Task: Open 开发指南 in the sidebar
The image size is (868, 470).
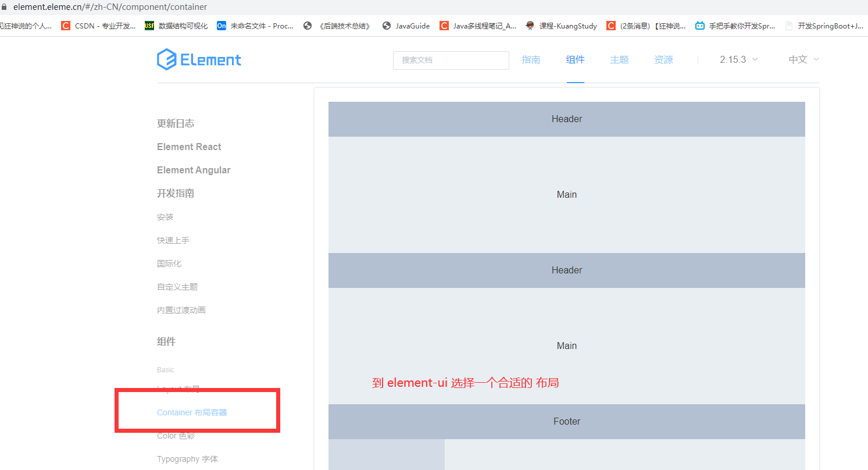Action: pos(176,193)
